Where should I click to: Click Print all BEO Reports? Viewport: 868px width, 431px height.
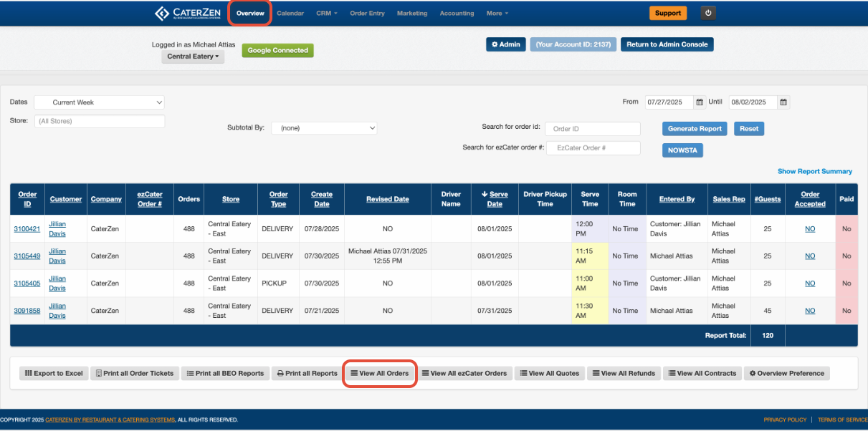[225, 374]
